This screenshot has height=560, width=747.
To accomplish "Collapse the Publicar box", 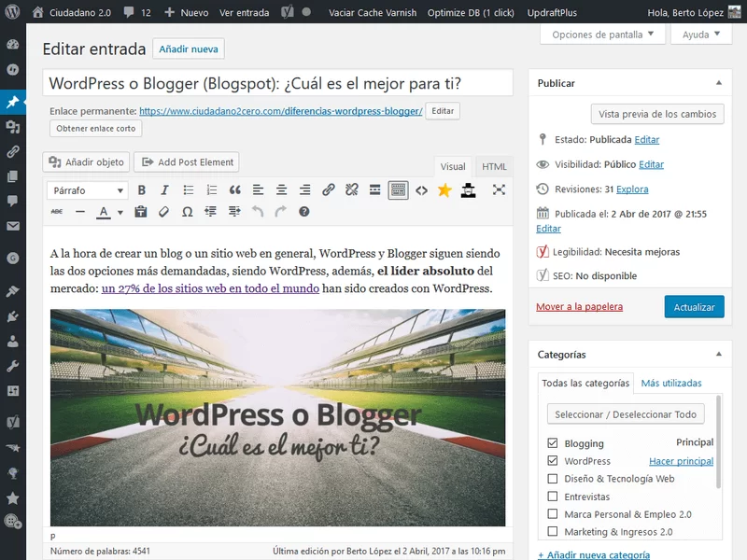I will tap(719, 83).
